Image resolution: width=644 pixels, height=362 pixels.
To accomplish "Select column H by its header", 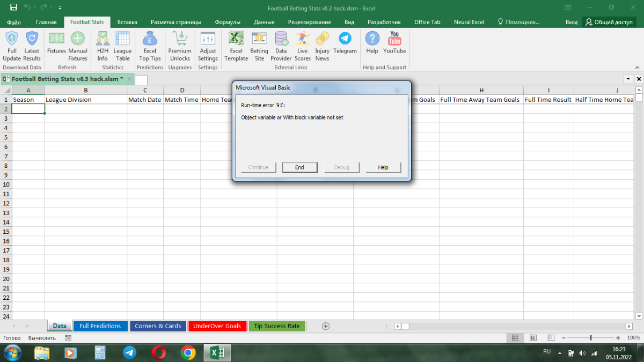I will pyautogui.click(x=481, y=90).
